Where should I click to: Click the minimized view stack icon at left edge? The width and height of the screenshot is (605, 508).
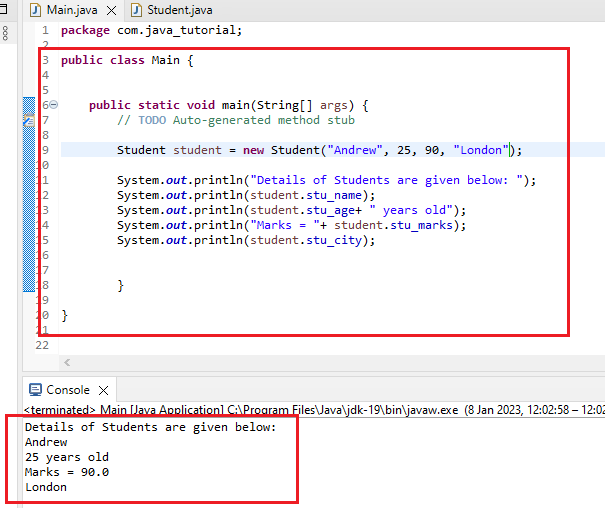tap(5, 33)
